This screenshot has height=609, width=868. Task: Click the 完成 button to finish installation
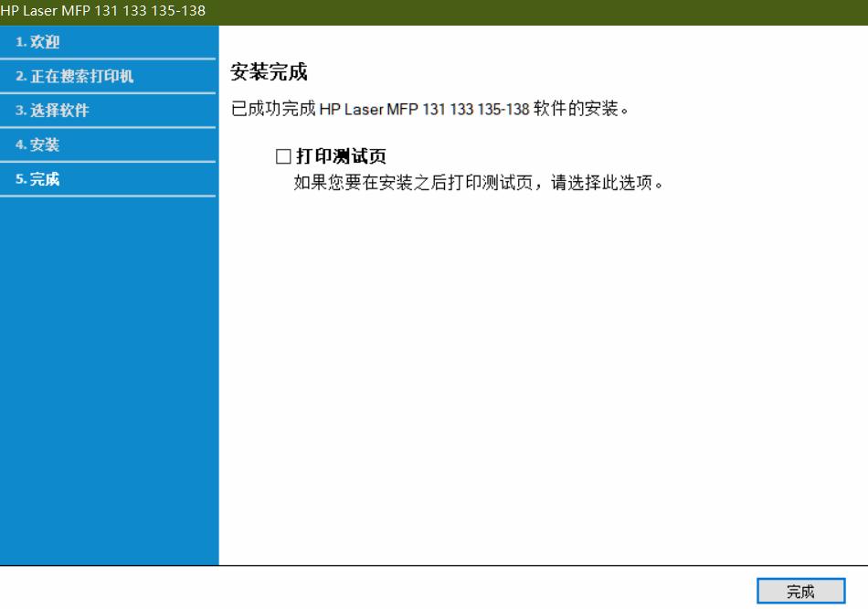tap(802, 590)
